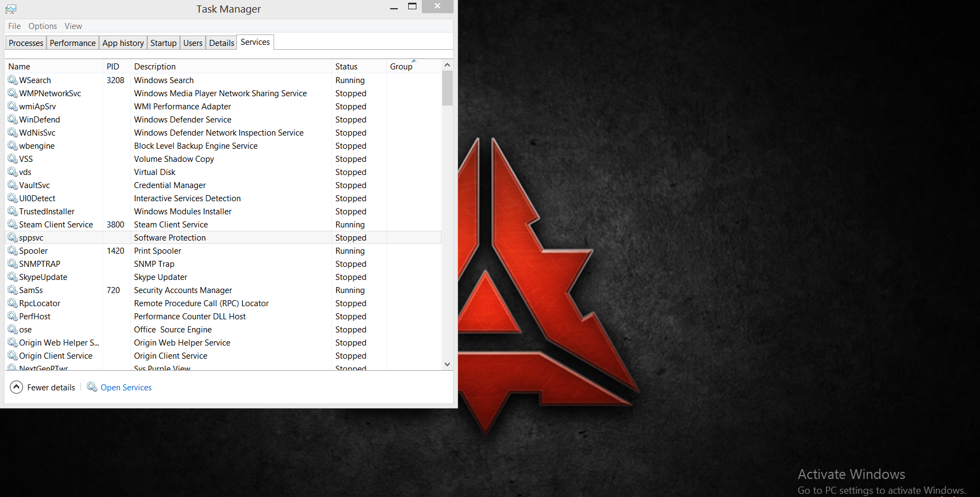
Task: Select the Origin Client Service gear icon
Action: pyautogui.click(x=13, y=355)
